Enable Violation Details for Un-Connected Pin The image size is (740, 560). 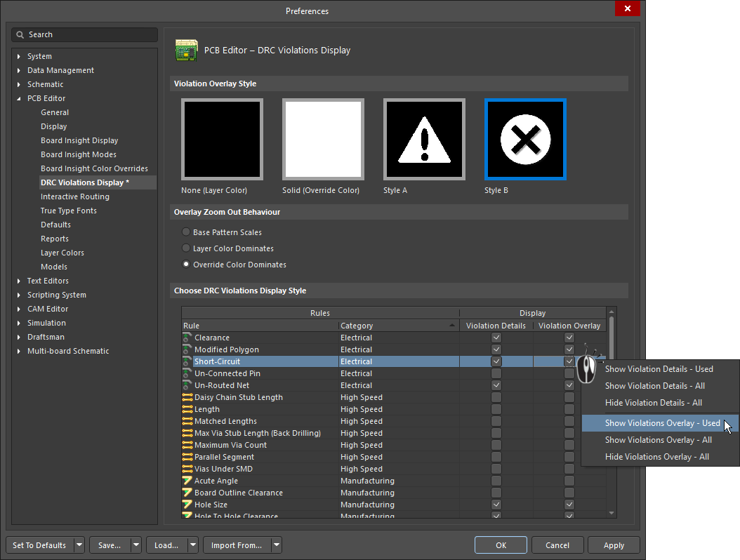496,373
